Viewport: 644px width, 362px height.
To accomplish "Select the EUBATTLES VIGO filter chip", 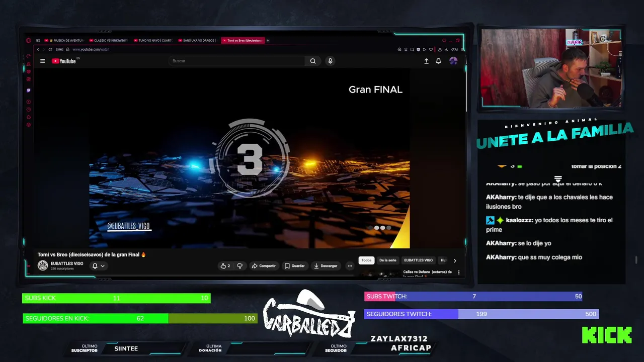I will pyautogui.click(x=418, y=260).
